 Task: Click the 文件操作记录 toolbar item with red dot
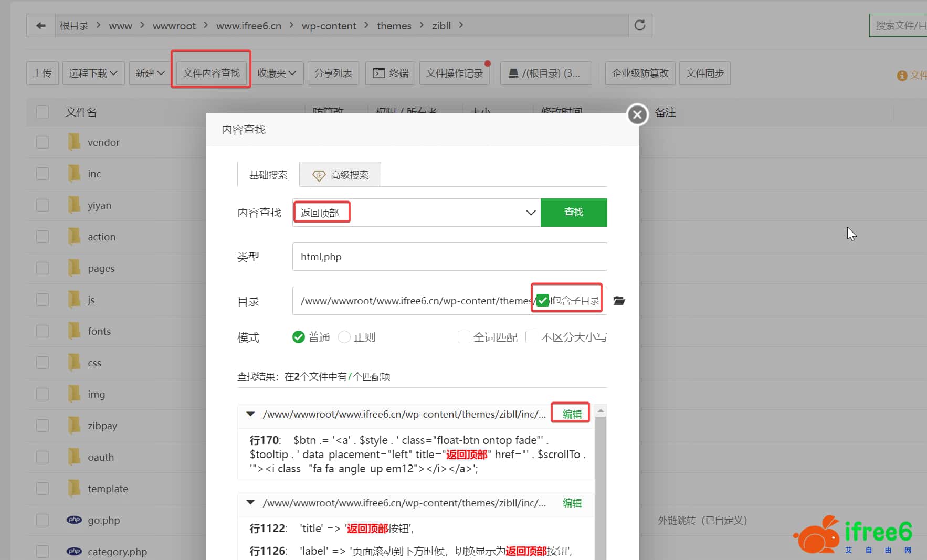[x=454, y=73]
